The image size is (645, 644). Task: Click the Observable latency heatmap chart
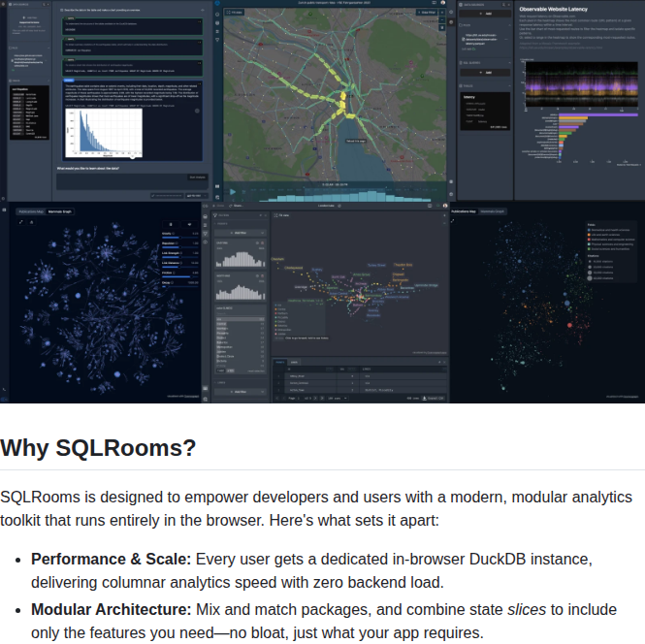pos(581,84)
